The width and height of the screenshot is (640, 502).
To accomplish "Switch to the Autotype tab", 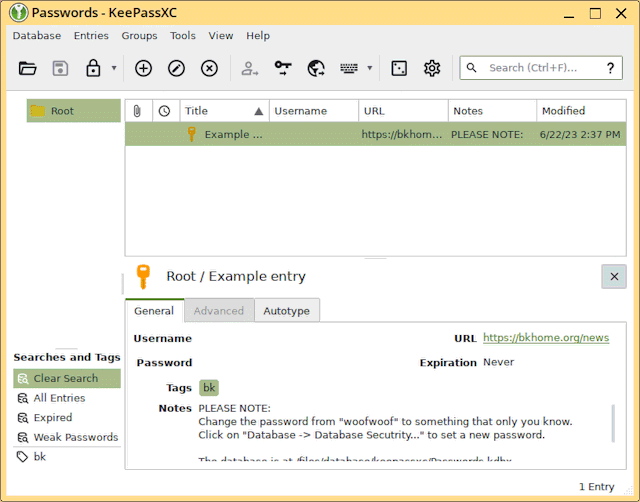I will [287, 311].
